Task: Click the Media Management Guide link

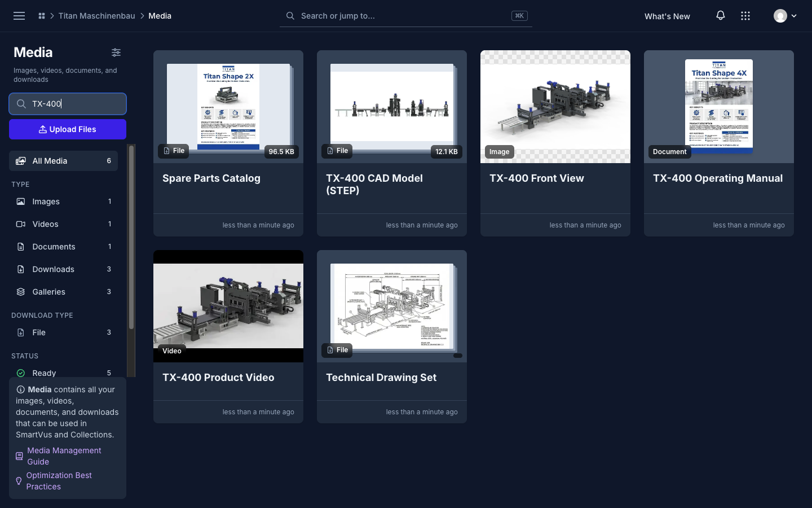Action: point(64,456)
